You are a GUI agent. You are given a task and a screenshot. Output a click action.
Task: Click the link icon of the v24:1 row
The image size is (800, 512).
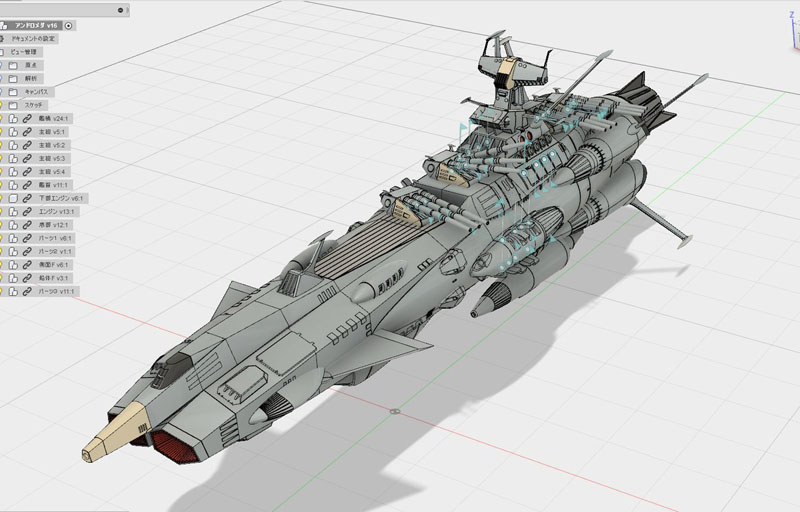[x=27, y=119]
